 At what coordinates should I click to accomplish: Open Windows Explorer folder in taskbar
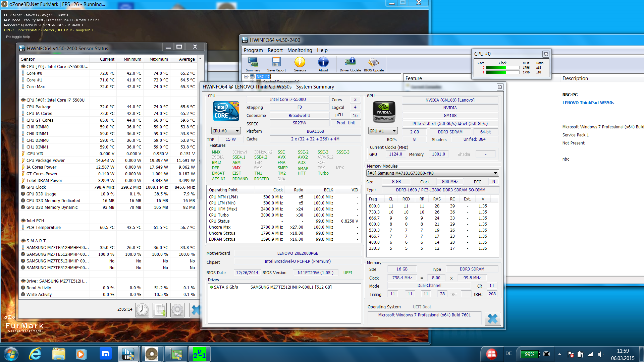click(59, 354)
